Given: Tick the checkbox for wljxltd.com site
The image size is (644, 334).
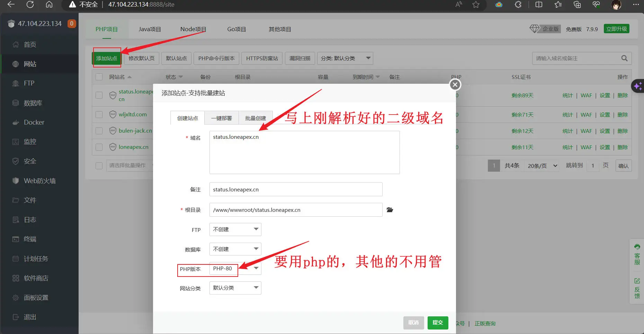Looking at the screenshot, I should (99, 115).
